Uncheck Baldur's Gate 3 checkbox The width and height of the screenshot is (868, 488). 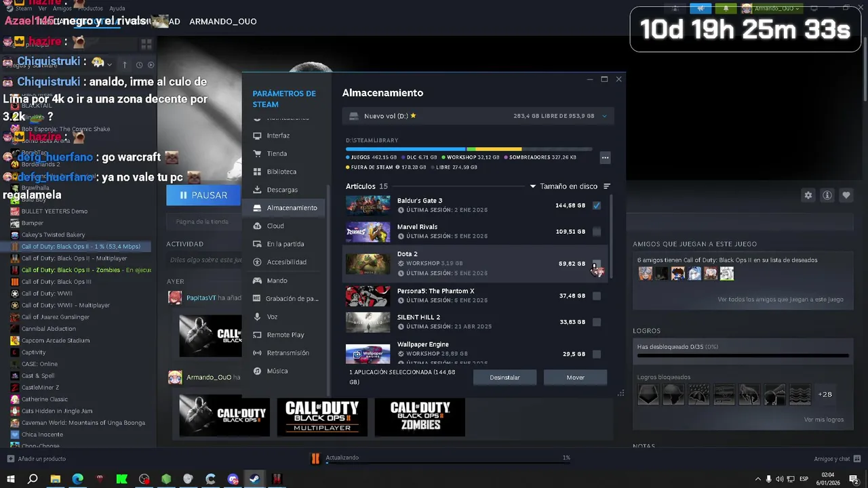point(597,205)
